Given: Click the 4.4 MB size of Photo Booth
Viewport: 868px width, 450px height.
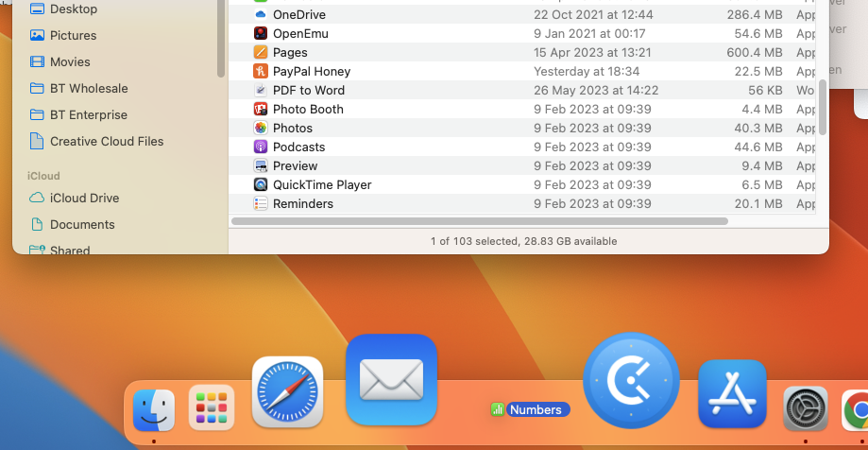Looking at the screenshot, I should pos(761,109).
